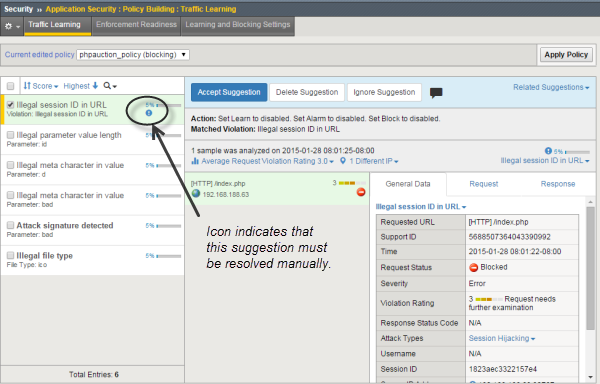Viewport: 600px width, 384px height.
Task: Click the Apply Policy button
Action: point(566,55)
